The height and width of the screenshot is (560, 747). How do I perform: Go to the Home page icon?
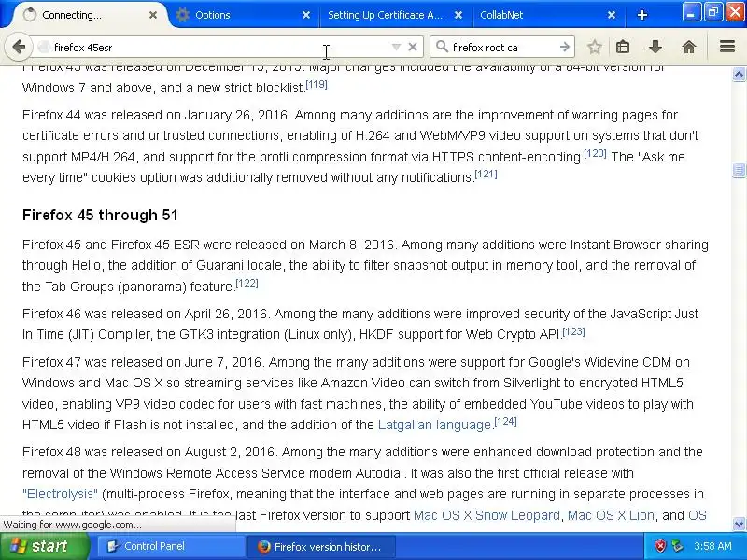click(689, 48)
